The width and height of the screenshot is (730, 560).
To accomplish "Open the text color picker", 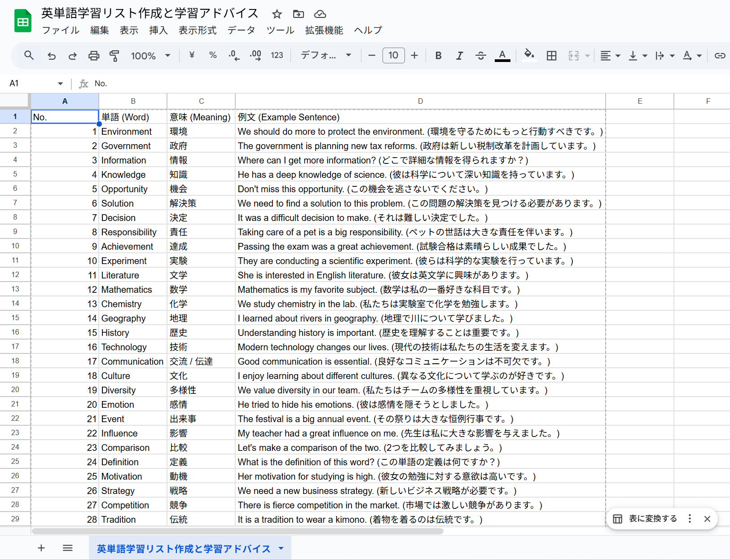I will (502, 55).
